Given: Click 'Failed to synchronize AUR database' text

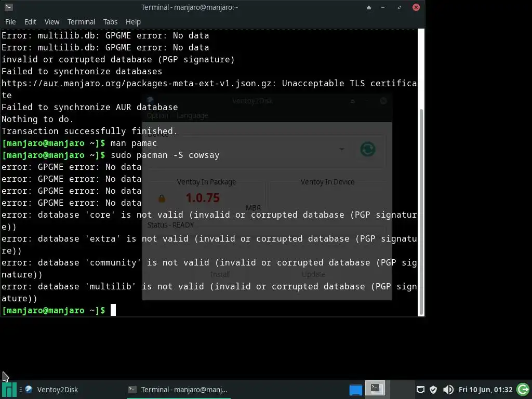Looking at the screenshot, I should (x=89, y=107).
